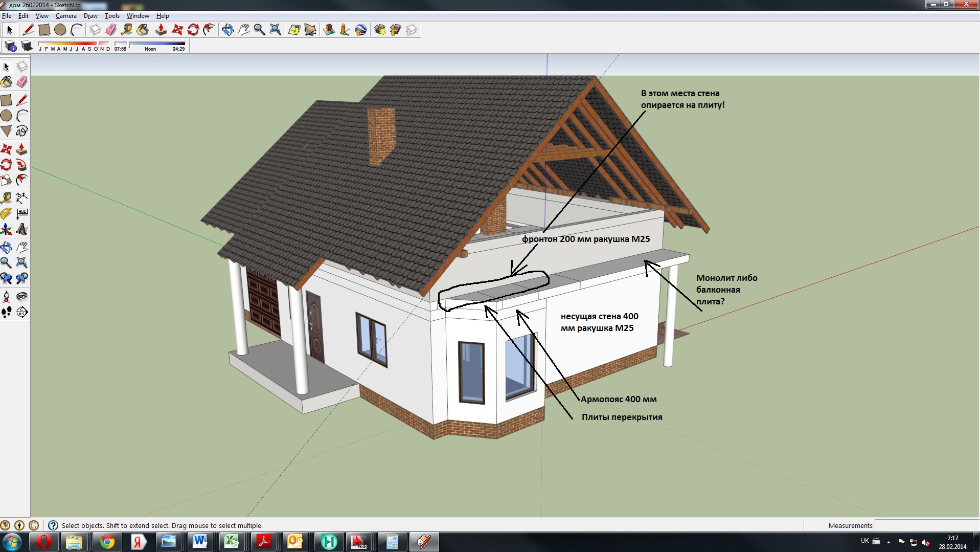Screen dimensions: 980x552
Task: Activate the Orbit tool in top toolbar
Action: (228, 30)
